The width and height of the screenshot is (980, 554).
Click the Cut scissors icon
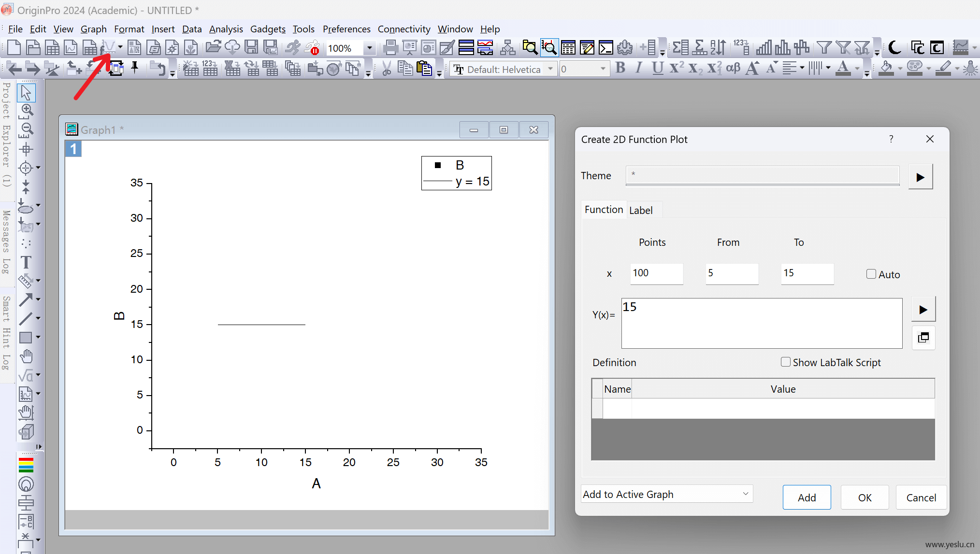(x=387, y=69)
